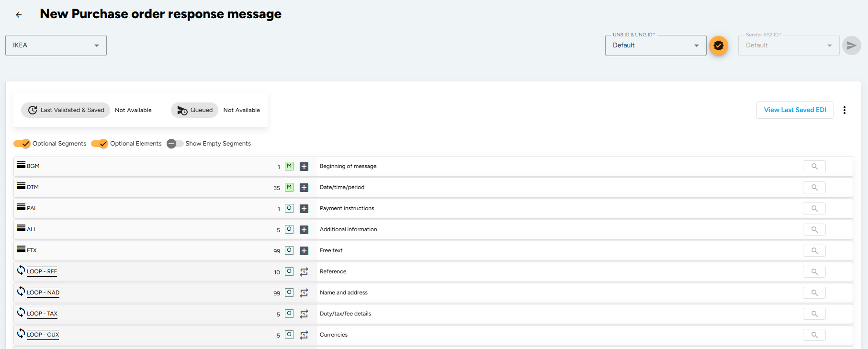Click the Free text description

pyautogui.click(x=331, y=250)
